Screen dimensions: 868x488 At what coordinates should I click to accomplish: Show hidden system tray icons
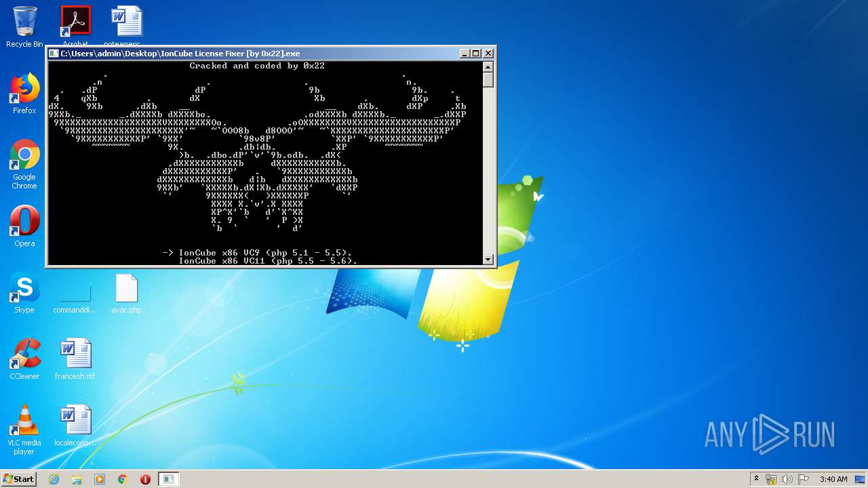[x=756, y=479]
